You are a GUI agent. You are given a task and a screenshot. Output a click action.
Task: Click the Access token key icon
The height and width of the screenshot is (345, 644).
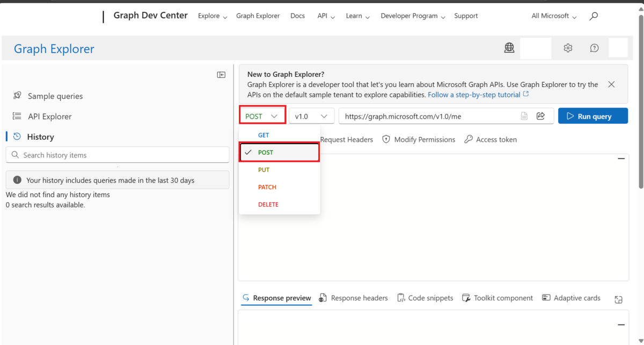point(469,139)
